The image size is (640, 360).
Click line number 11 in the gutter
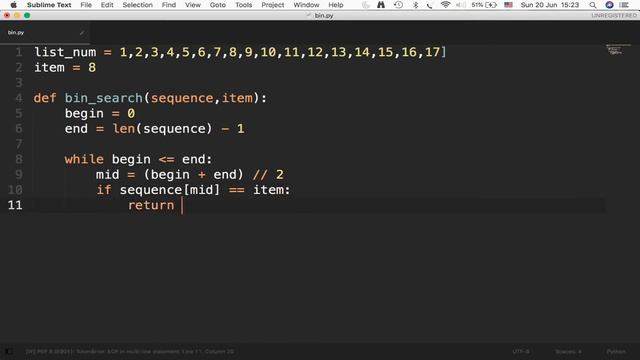click(x=15, y=205)
